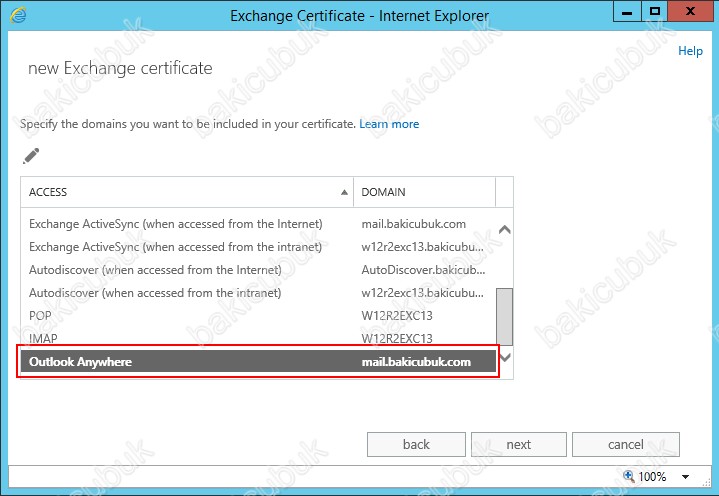Minimize the Exchange Certificate window
Viewport: 719px width, 496px height.
(x=627, y=11)
